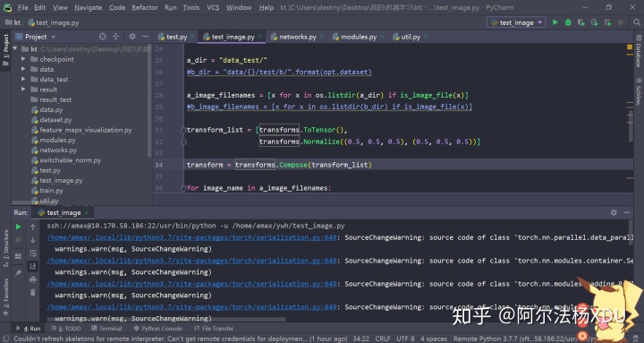Open the Structure side tool window
The image size is (644, 343).
[5, 248]
